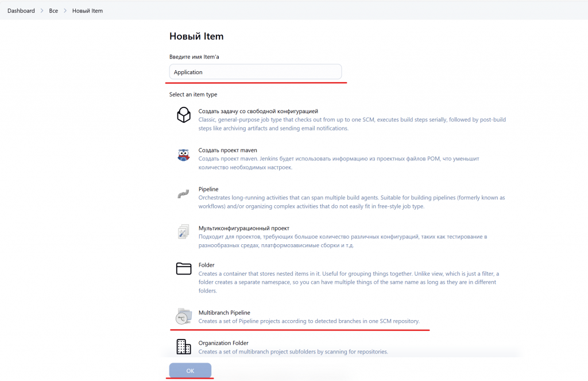Click the Folder icon
The width and height of the screenshot is (588, 381).
[183, 269]
